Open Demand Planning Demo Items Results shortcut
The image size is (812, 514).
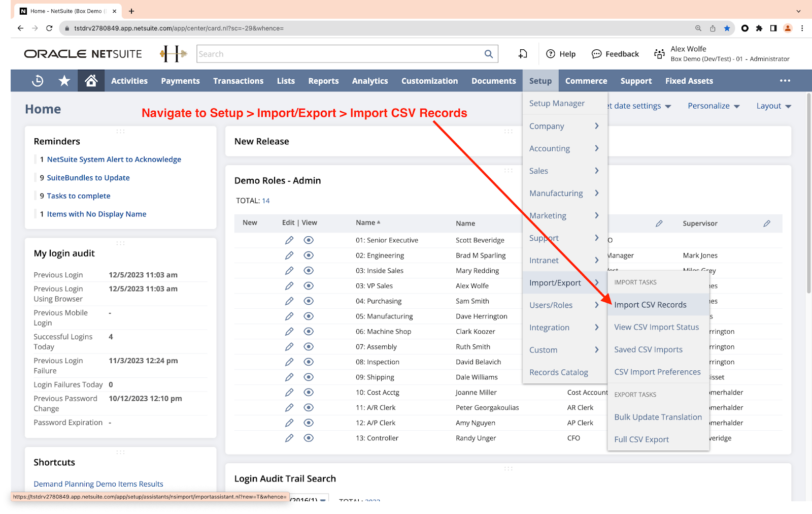pyautogui.click(x=98, y=484)
